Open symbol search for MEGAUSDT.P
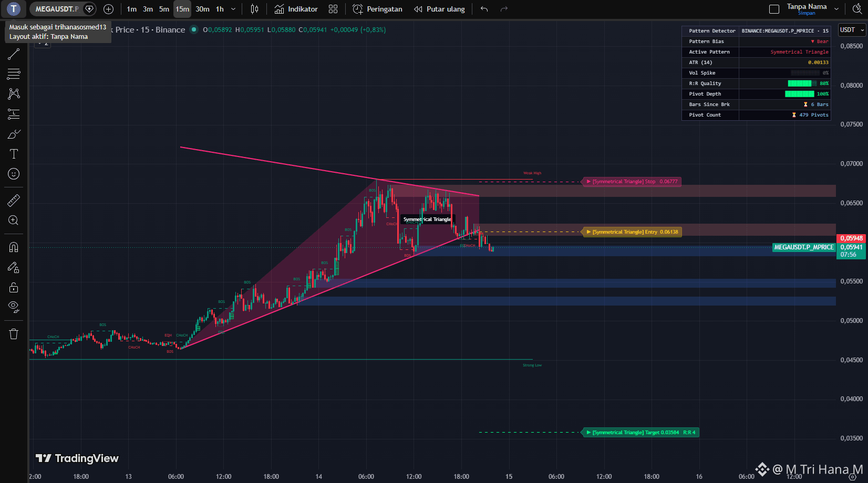This screenshot has height=483, width=868. click(x=56, y=9)
